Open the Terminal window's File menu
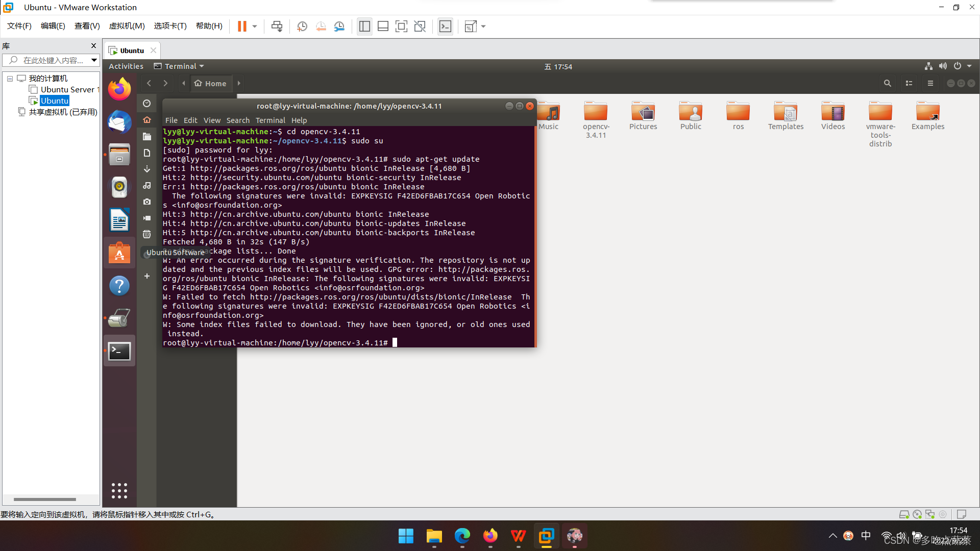Viewport: 980px width, 551px height. coord(171,120)
